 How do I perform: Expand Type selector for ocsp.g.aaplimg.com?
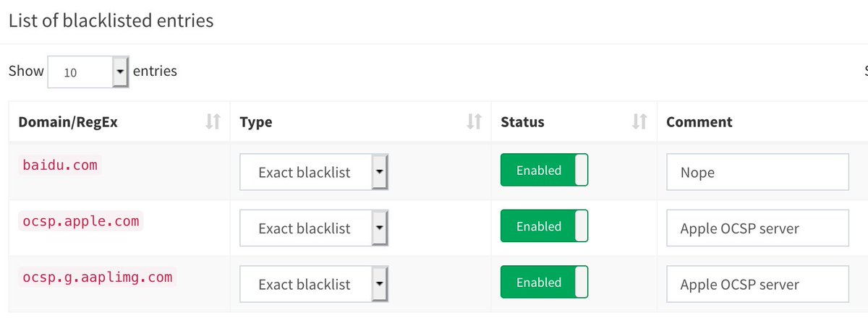(x=314, y=284)
